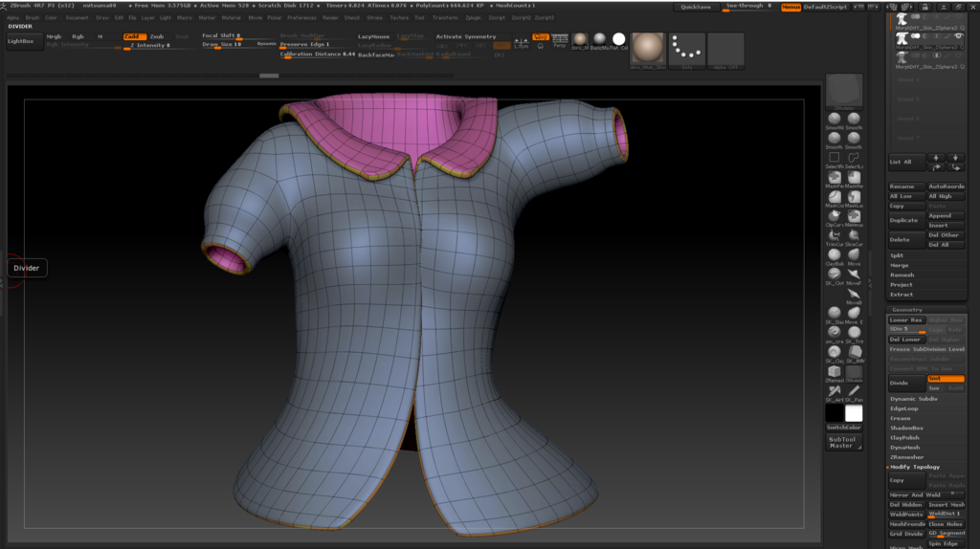
Task: Collapse the Geometry palette header
Action: click(926, 310)
